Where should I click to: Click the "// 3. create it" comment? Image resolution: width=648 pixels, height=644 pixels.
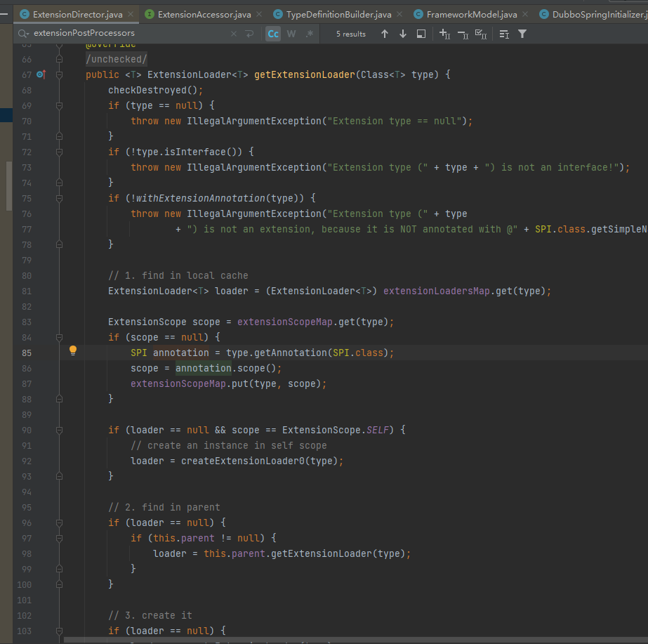(x=150, y=615)
